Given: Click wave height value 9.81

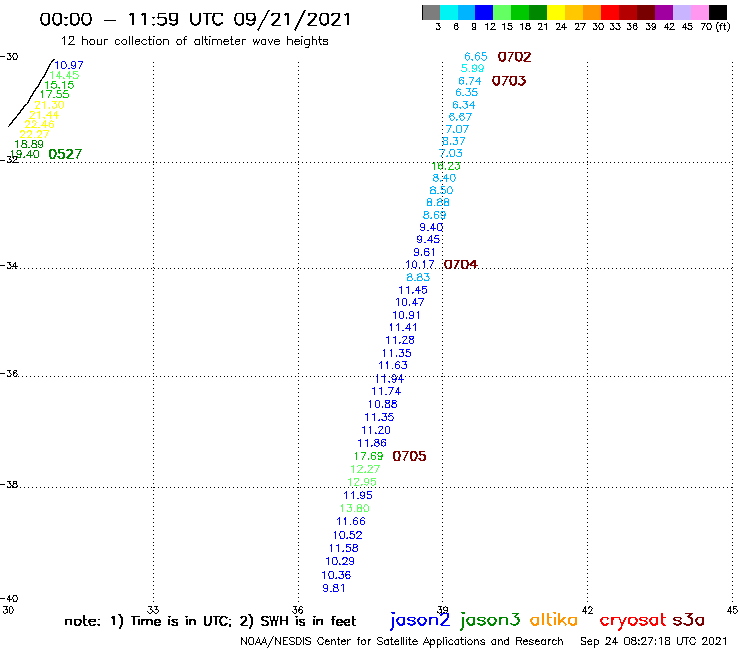Looking at the screenshot, I should (334, 588).
